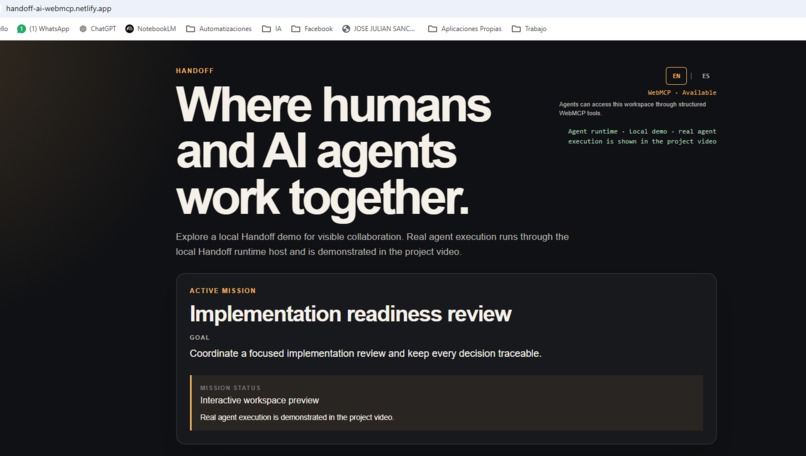This screenshot has width=806, height=456.
Task: Click 'Agents can access this workspace' description
Action: (632, 108)
